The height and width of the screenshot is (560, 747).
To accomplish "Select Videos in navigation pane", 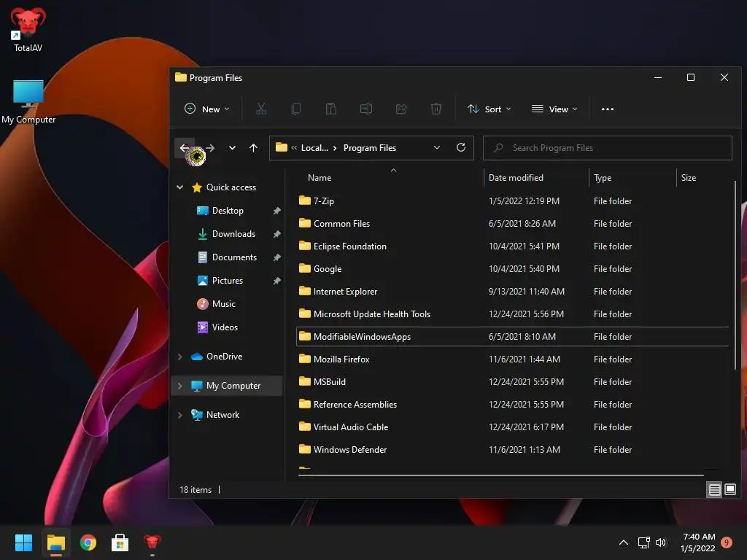I will [x=225, y=327].
